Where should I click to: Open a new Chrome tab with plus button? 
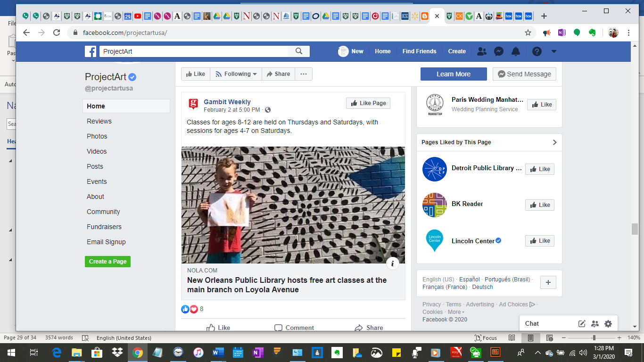pos(544,16)
